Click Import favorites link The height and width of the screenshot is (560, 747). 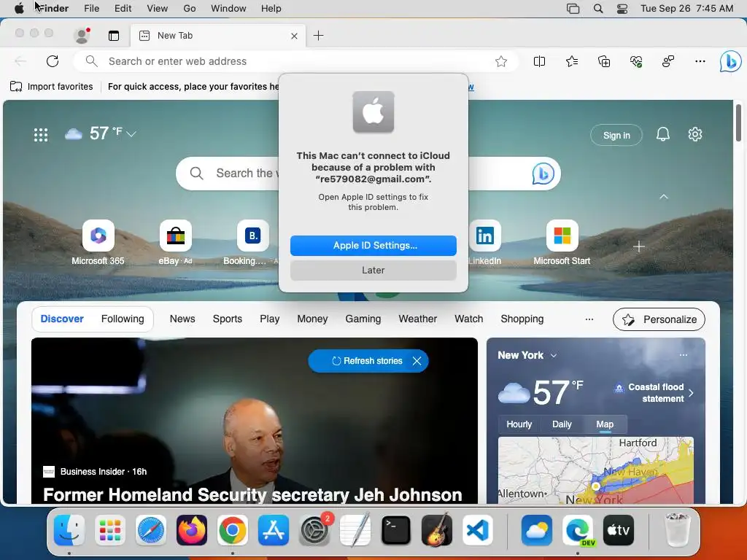click(52, 87)
